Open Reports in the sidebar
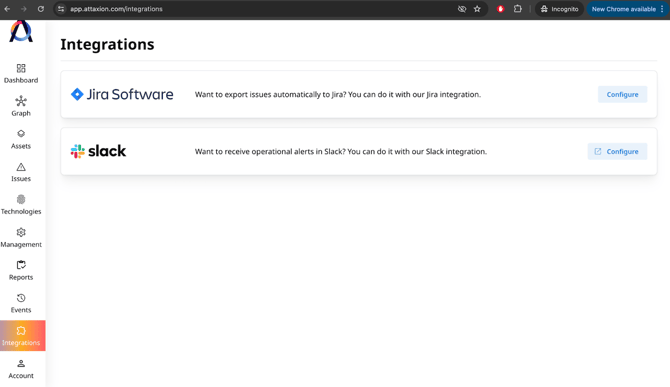This screenshot has width=670, height=387. [x=21, y=270]
